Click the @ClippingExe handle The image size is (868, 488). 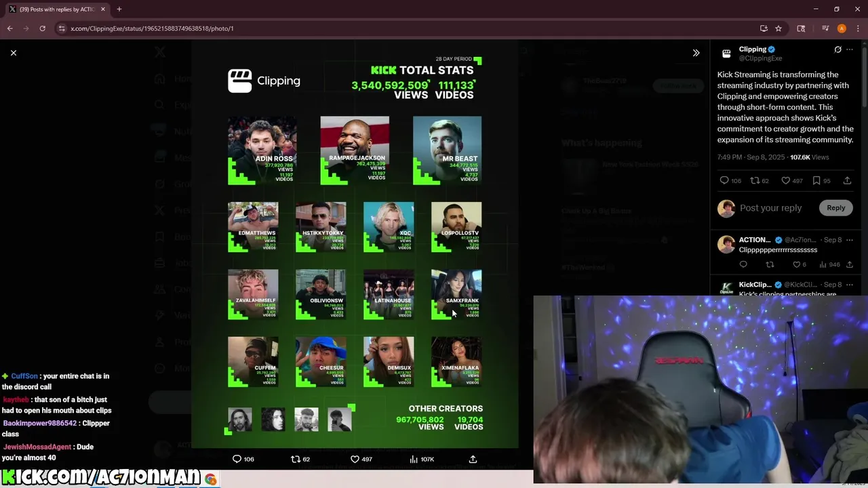(x=761, y=58)
